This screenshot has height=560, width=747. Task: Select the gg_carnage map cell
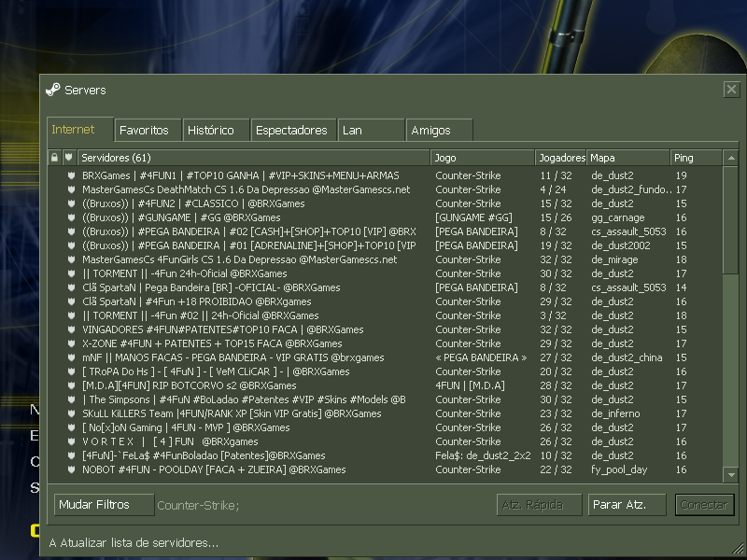click(618, 217)
